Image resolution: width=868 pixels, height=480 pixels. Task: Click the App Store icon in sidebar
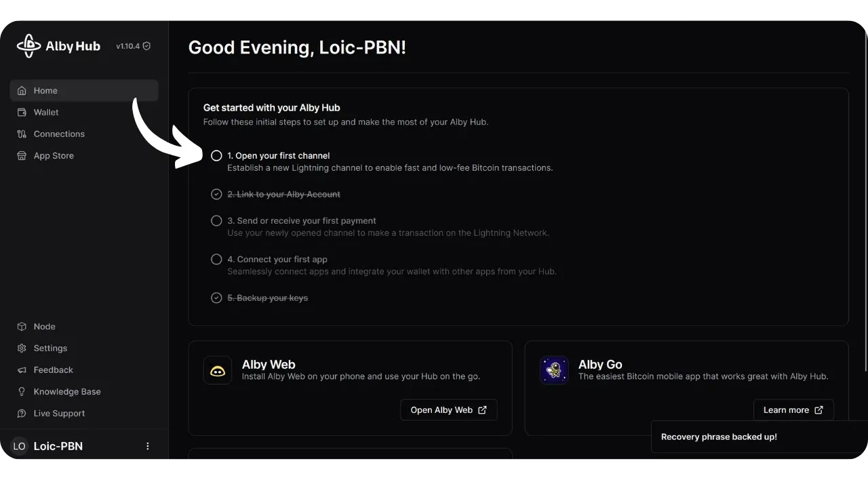tap(22, 156)
